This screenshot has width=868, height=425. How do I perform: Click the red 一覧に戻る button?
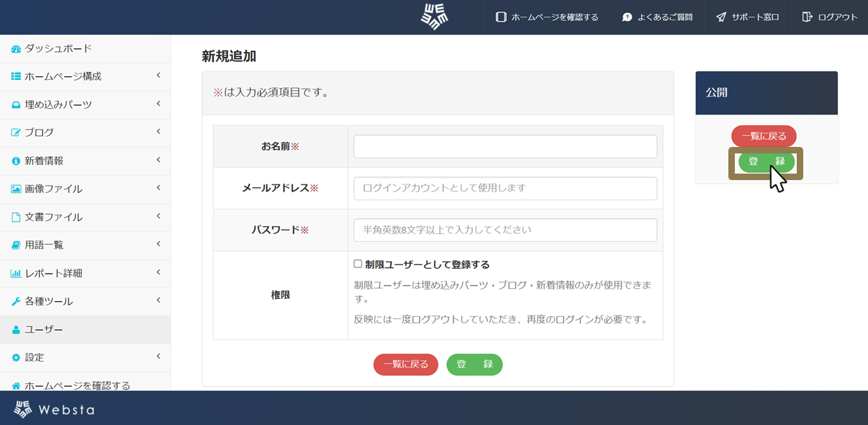(x=405, y=364)
